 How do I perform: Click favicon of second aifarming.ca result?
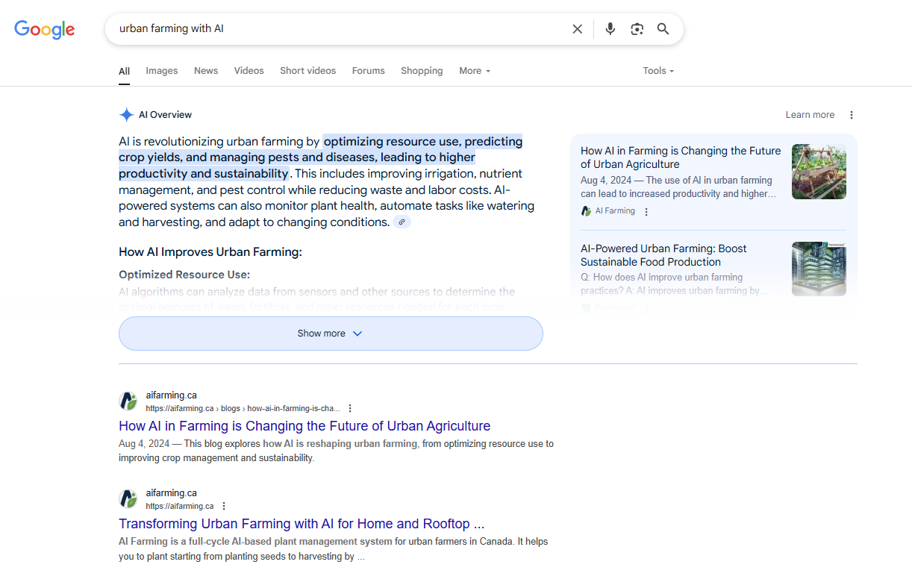point(128,499)
